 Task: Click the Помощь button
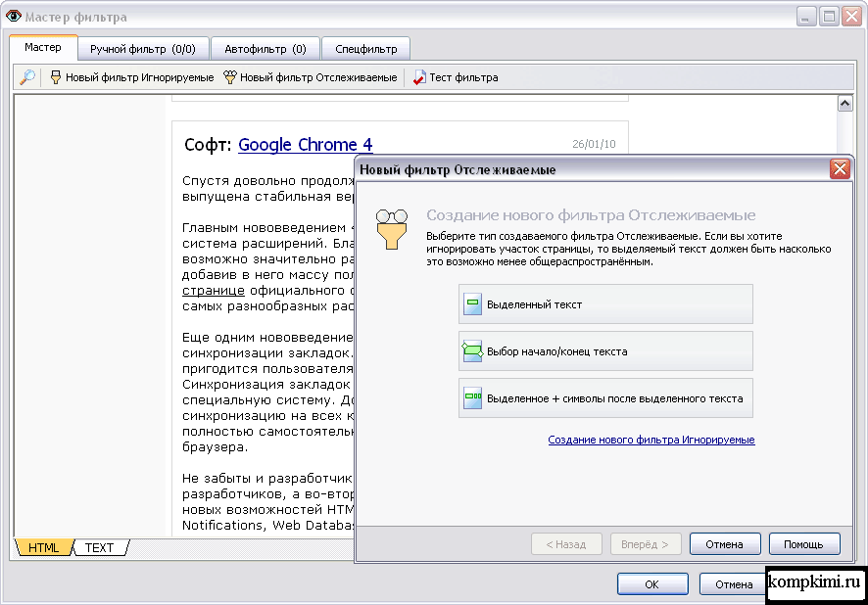coord(803,544)
